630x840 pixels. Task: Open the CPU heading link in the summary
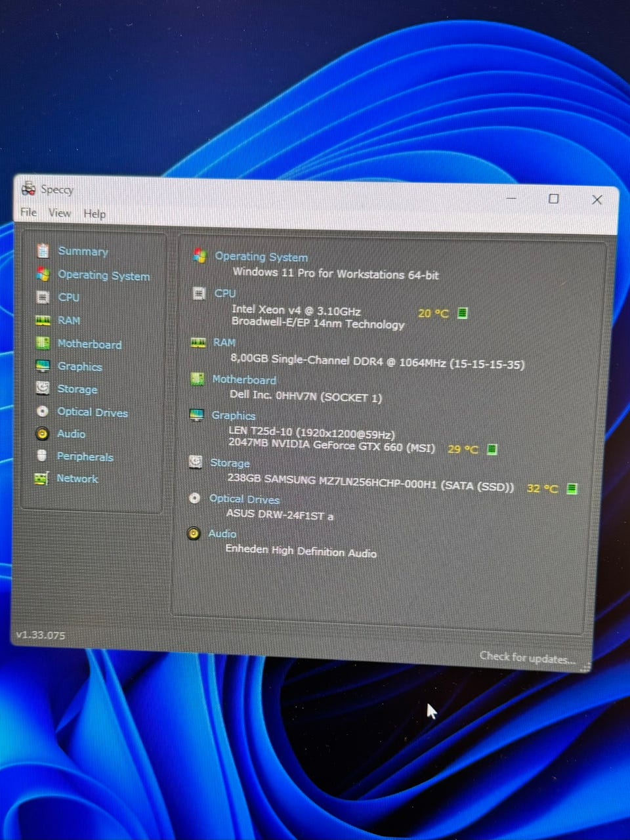pyautogui.click(x=225, y=293)
